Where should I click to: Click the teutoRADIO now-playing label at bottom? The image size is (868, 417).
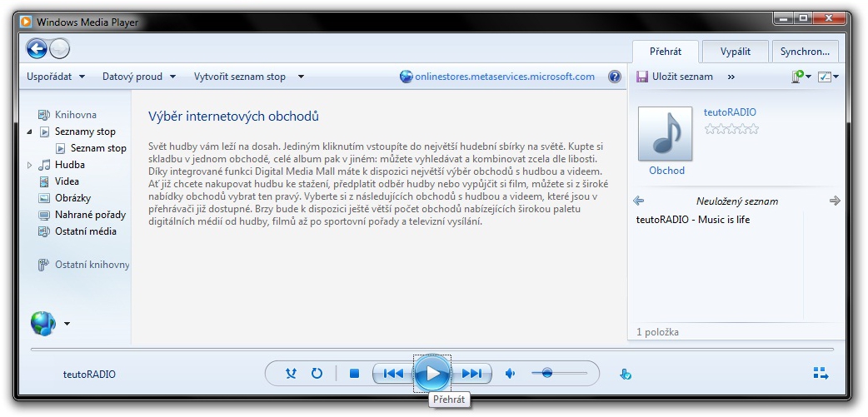tap(89, 375)
